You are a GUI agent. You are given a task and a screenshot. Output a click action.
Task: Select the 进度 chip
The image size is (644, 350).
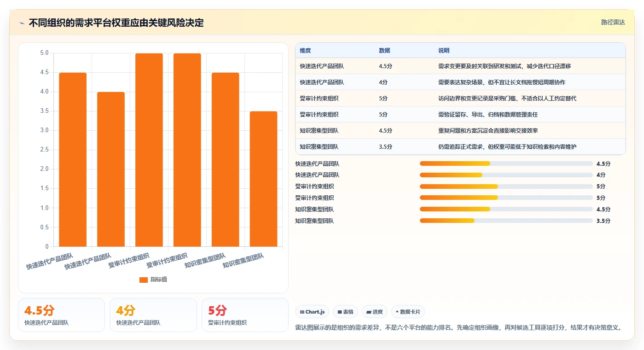tap(375, 312)
